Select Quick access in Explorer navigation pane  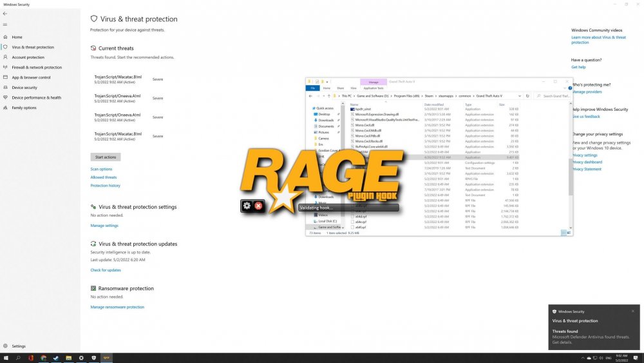[x=325, y=108]
